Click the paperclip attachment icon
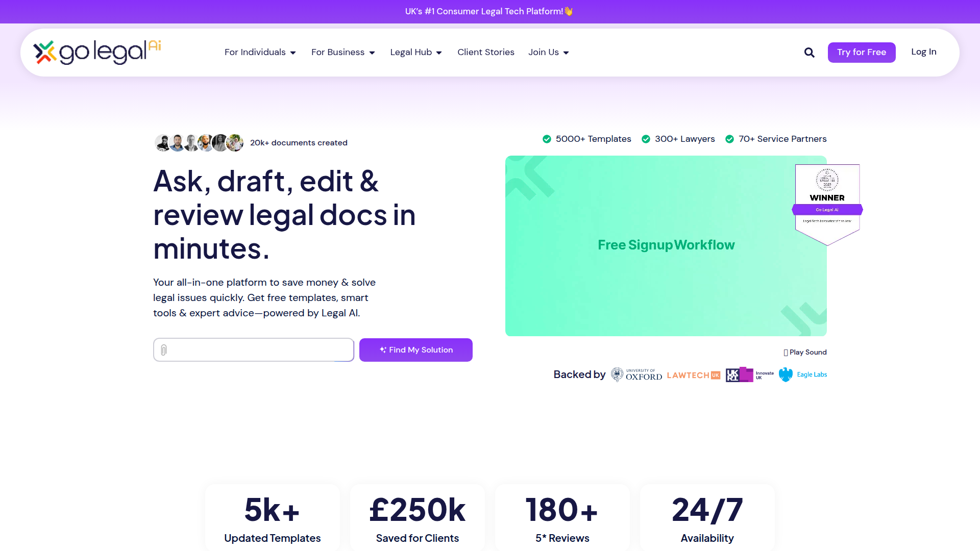Image resolution: width=980 pixels, height=551 pixels. coord(164,350)
